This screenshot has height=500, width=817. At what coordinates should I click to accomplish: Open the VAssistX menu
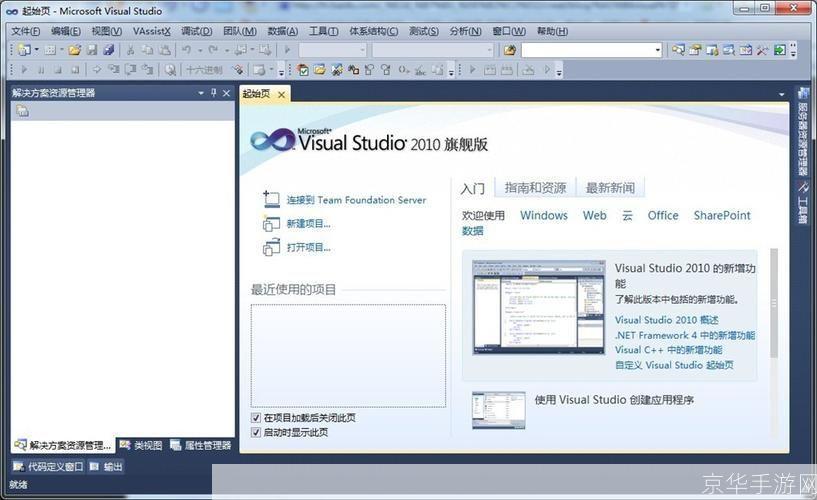coord(152,31)
